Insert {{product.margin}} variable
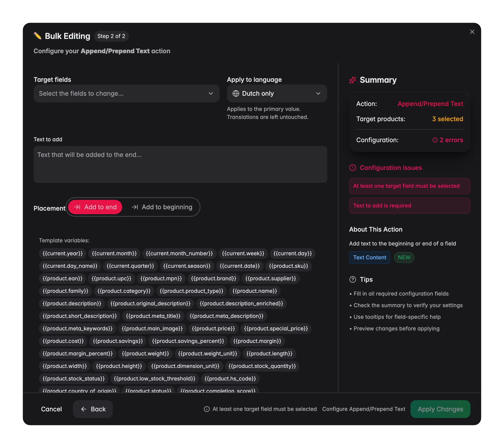Viewport: 504px width, 448px height. [x=257, y=341]
